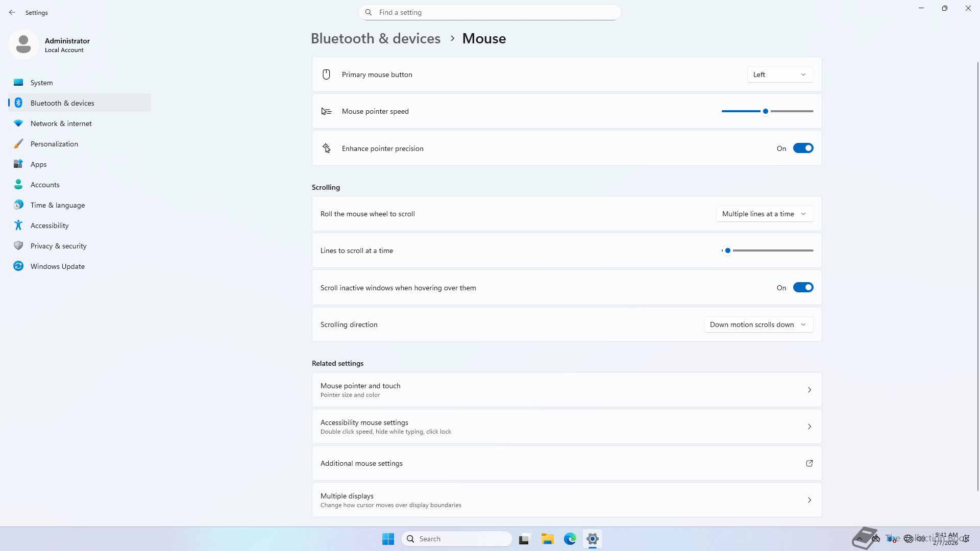Click the Windows Start button

point(388,539)
